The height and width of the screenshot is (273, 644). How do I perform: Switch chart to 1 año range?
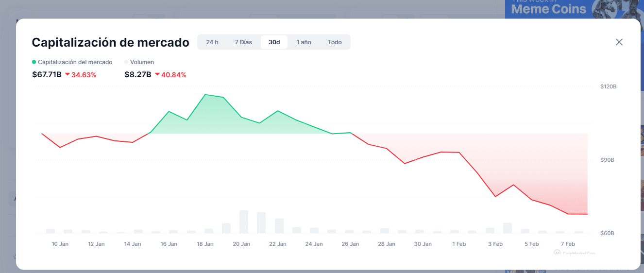pyautogui.click(x=304, y=42)
